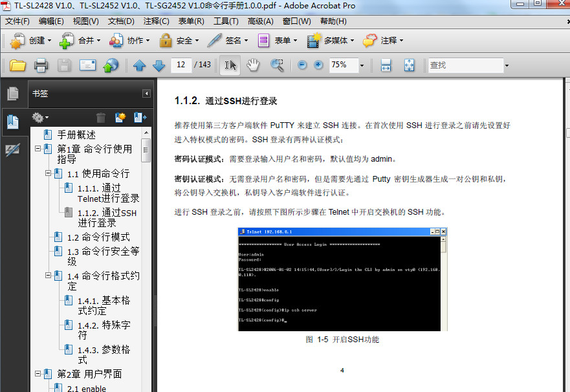570x392 pixels.
Task: Click the email envelope icon
Action: tap(87, 65)
